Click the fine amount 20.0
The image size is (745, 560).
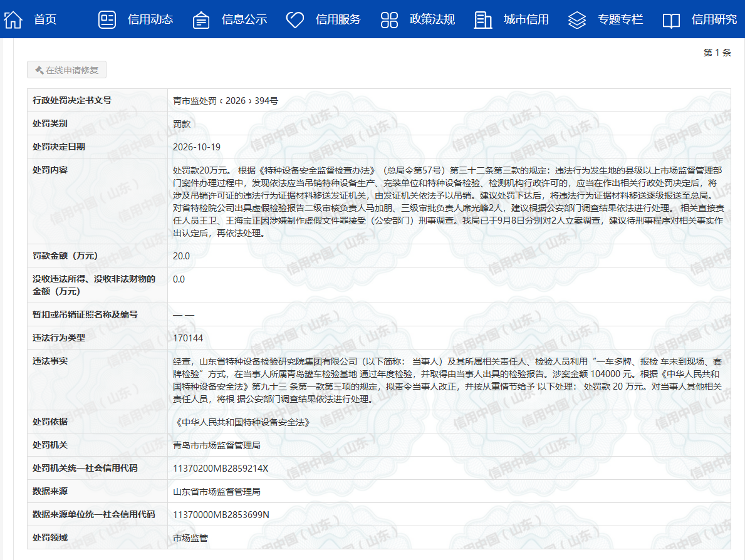(x=181, y=256)
